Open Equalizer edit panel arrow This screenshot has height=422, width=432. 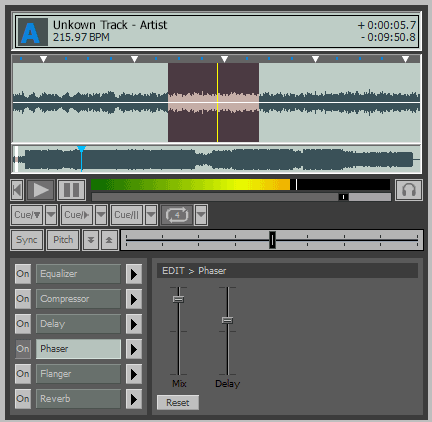pyautogui.click(x=134, y=274)
